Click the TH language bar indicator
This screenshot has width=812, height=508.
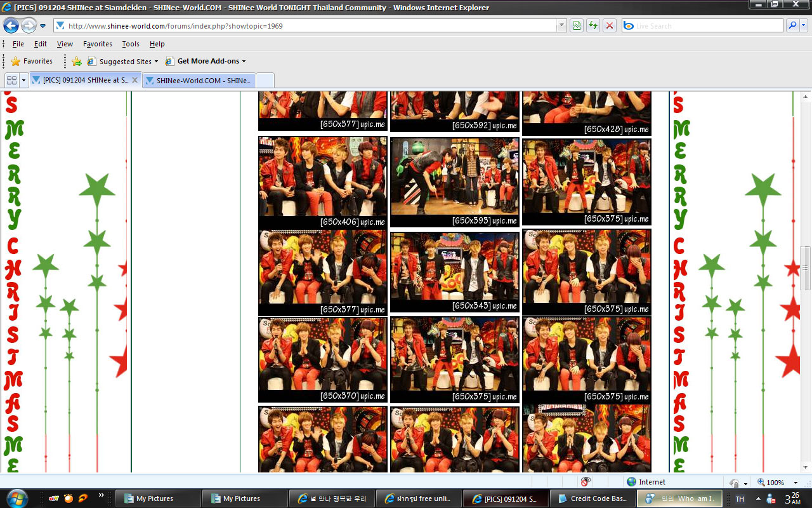coord(740,499)
